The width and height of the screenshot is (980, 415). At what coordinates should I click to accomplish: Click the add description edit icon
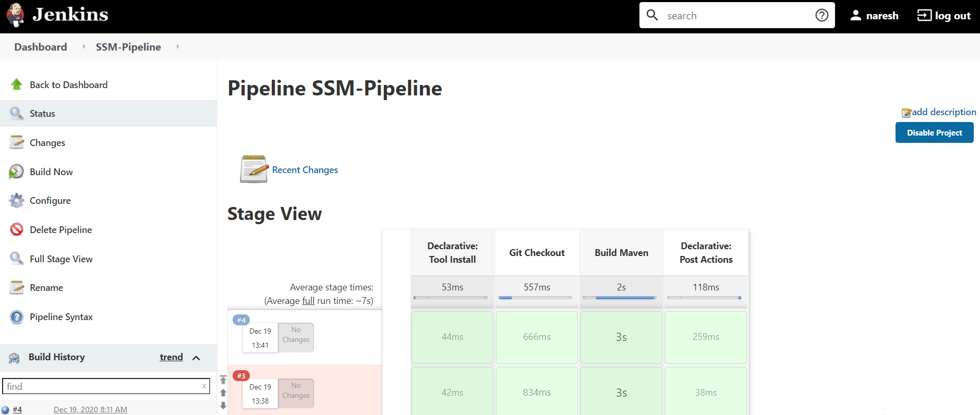906,113
